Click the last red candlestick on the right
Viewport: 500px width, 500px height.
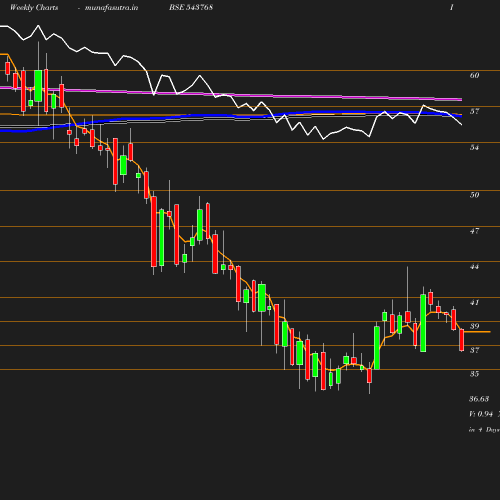click(462, 340)
